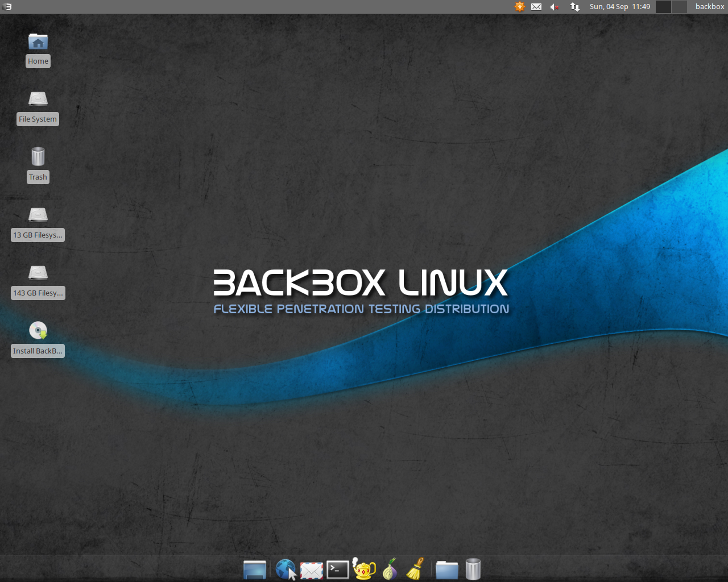
Task: Select the Trash icon on the desktop
Action: [x=38, y=156]
